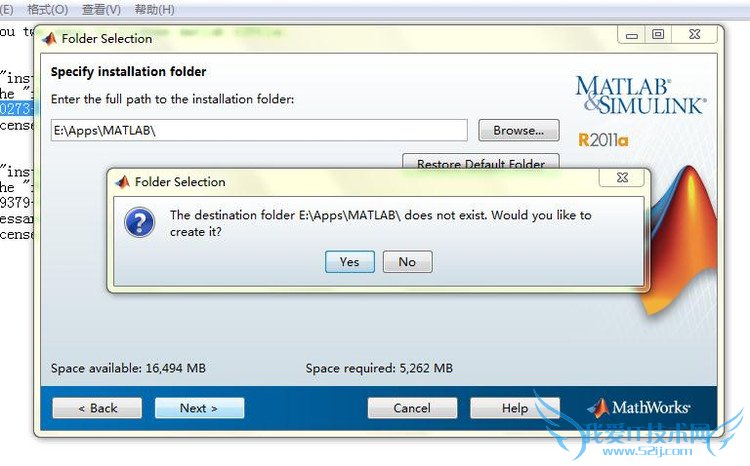Click 'Space available: 16,494 MB' text
The height and width of the screenshot is (466, 750).
(x=128, y=368)
